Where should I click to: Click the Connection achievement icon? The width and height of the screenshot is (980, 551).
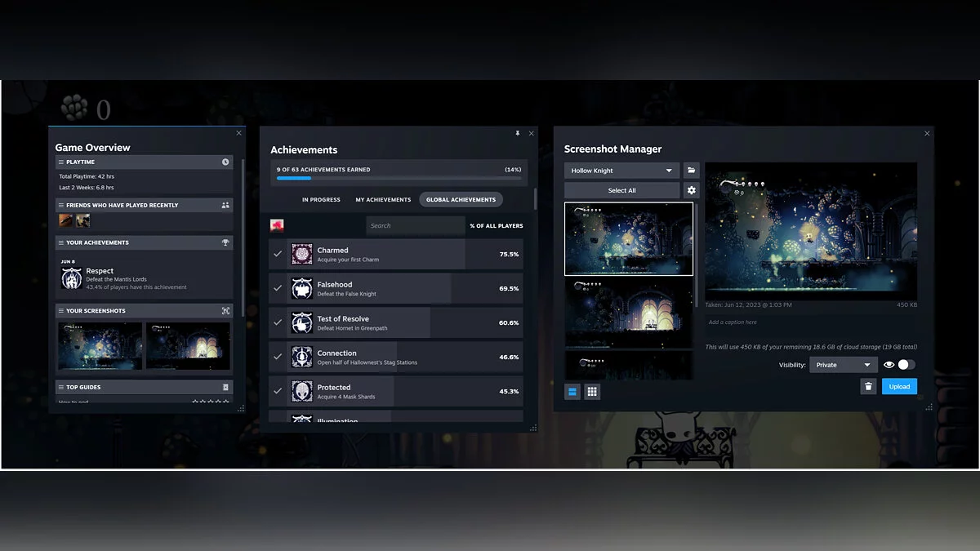click(302, 357)
